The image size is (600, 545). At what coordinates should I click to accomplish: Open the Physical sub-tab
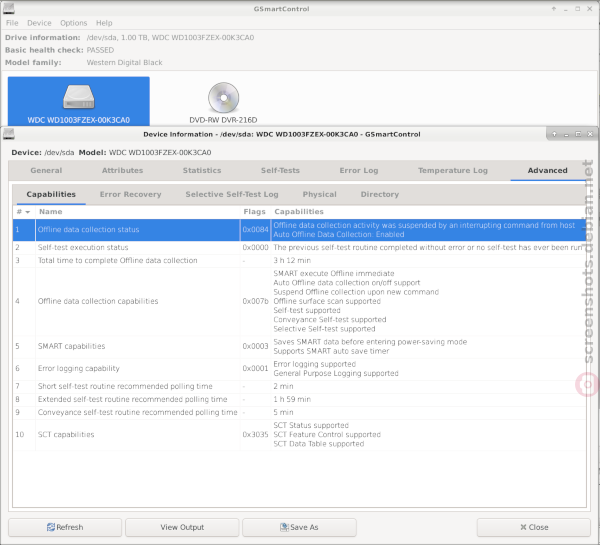pyautogui.click(x=320, y=194)
